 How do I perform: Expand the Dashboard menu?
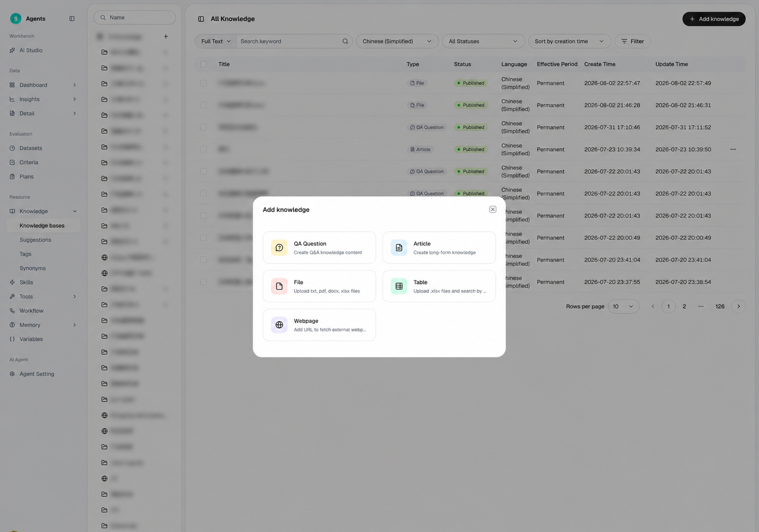click(43, 85)
